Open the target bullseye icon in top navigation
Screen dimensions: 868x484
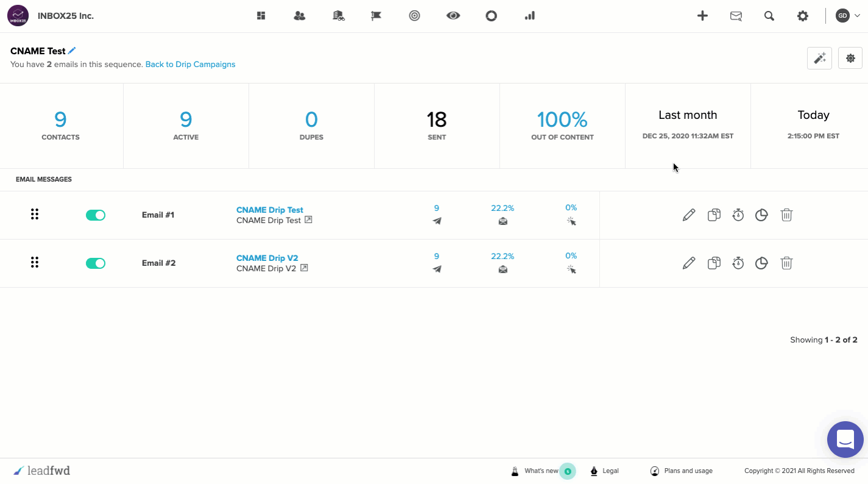[415, 16]
